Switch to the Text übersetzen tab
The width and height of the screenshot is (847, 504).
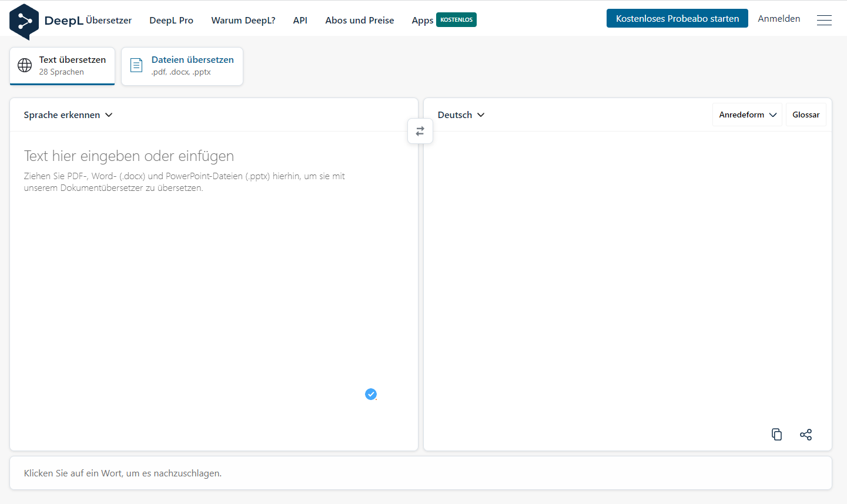click(62, 66)
